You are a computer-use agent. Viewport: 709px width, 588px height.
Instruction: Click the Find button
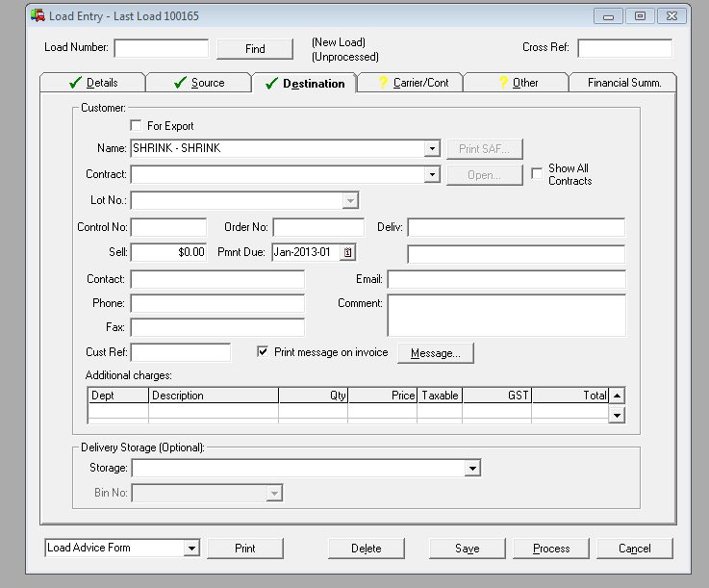click(x=255, y=49)
